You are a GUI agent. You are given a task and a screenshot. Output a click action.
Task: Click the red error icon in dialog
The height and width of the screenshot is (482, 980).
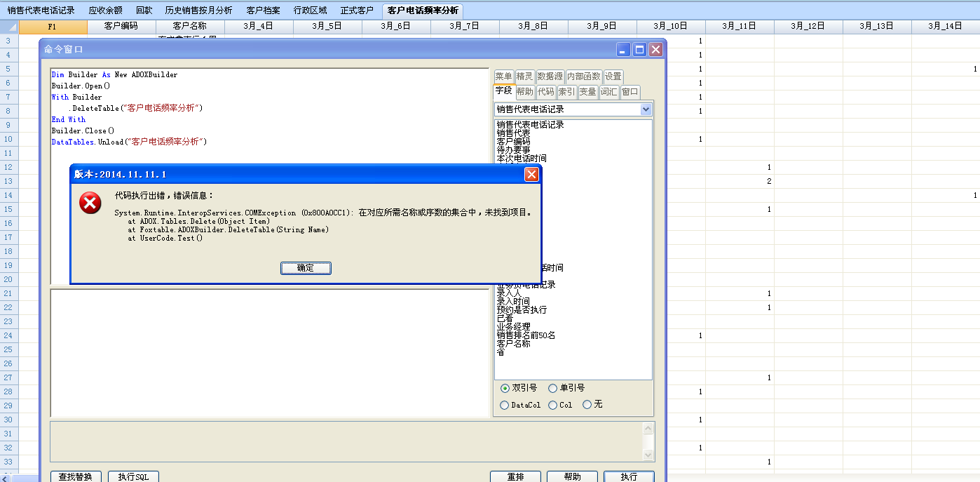(90, 203)
